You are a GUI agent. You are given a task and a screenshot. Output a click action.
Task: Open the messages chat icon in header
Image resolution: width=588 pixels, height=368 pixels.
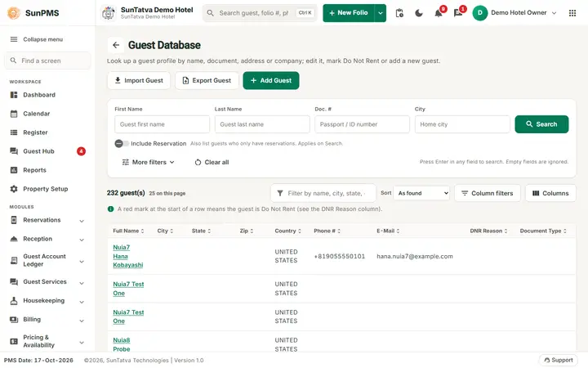458,14
